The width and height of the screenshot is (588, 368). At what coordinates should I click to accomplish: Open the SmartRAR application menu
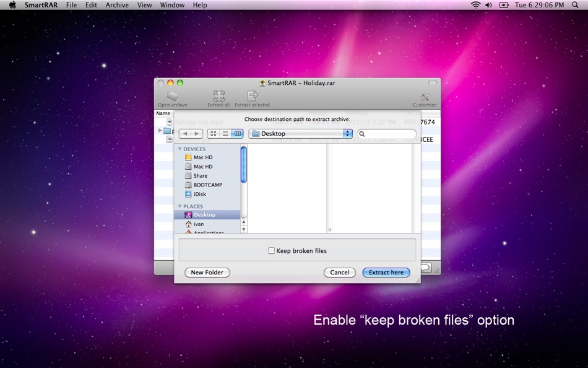coord(41,5)
